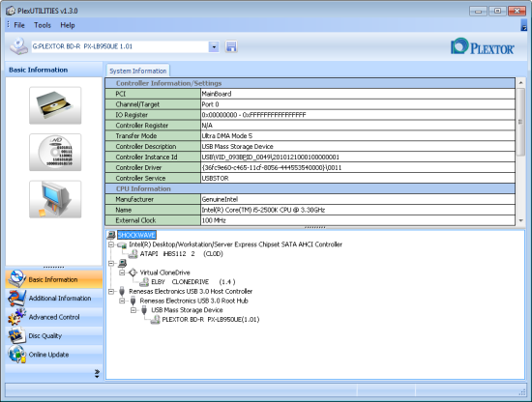Click the Renesas USB 3.0 Root Hub icon
532x402 pixels.
coord(133,301)
